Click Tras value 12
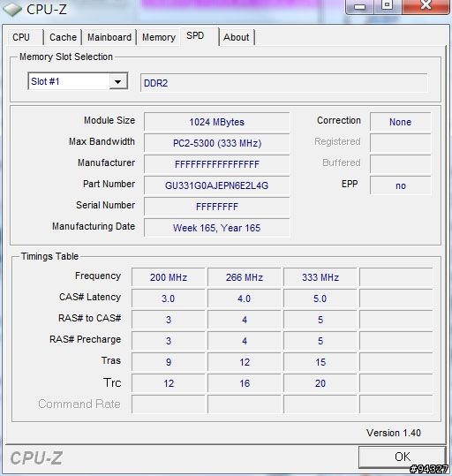 [x=245, y=362]
